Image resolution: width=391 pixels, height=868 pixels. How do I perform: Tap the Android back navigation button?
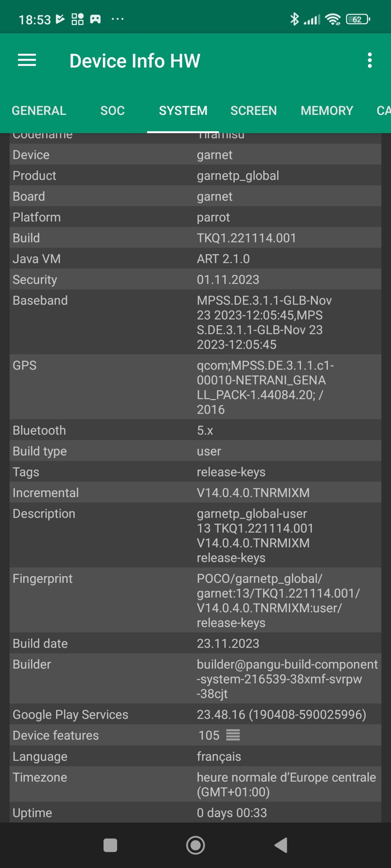pyautogui.click(x=281, y=845)
